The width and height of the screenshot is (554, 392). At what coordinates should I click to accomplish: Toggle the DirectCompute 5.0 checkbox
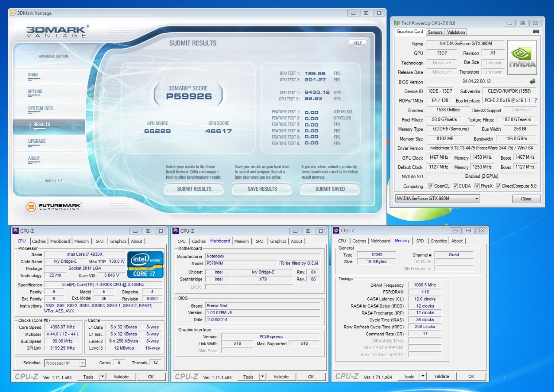(499, 186)
